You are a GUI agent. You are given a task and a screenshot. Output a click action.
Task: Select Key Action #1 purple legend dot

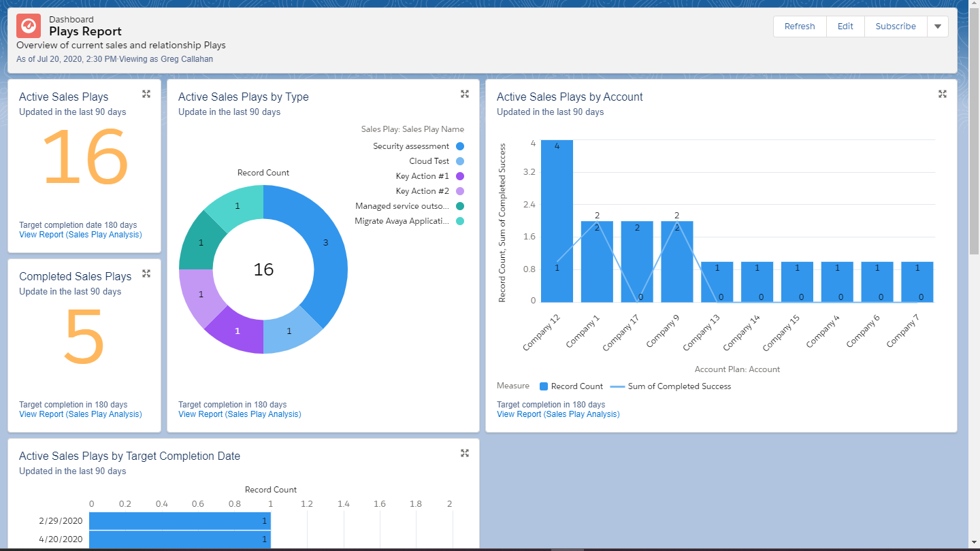click(x=460, y=176)
